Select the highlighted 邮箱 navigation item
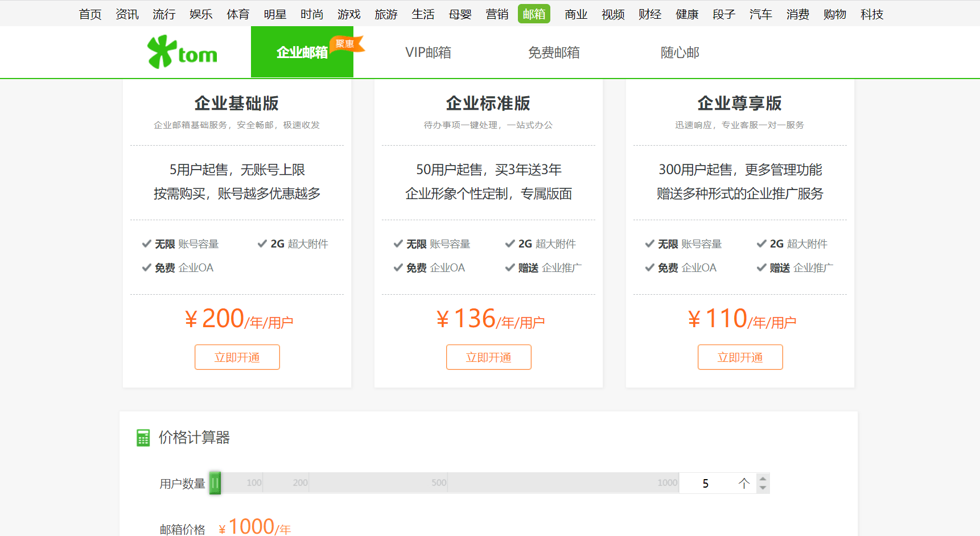Screen dimensions: 980x536 [x=534, y=14]
